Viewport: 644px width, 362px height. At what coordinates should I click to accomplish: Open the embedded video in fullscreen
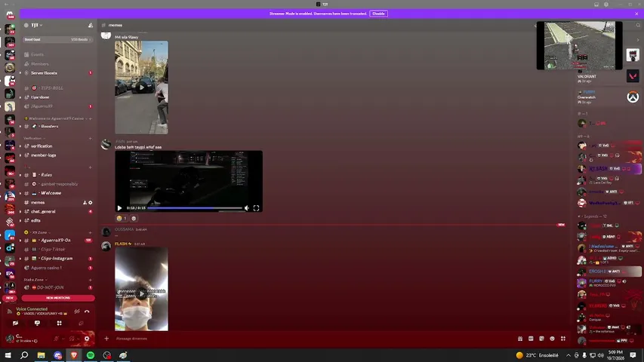click(256, 208)
